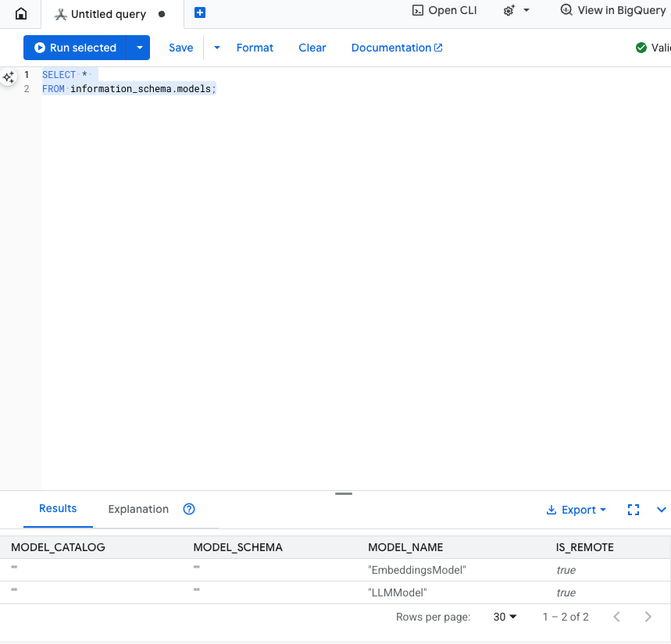
Task: Change rows per page dropdown
Action: coord(505,617)
